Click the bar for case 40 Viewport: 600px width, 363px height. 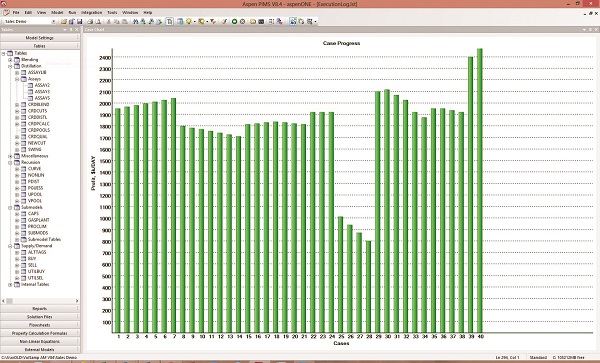tap(480, 190)
